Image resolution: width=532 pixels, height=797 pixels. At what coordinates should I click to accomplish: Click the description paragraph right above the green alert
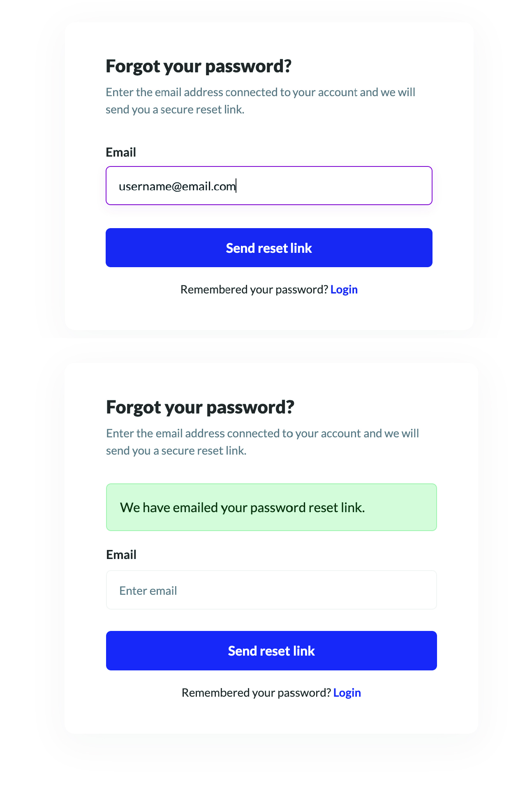(262, 442)
